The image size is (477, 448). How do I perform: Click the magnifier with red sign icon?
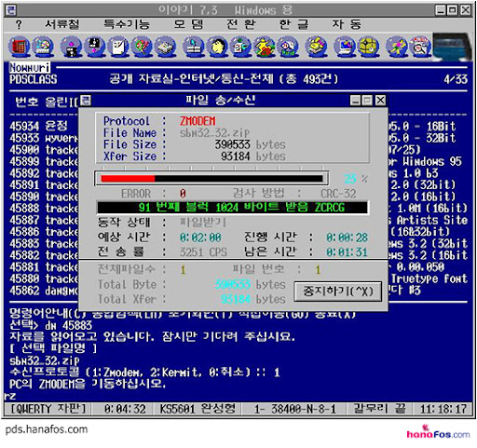420,47
